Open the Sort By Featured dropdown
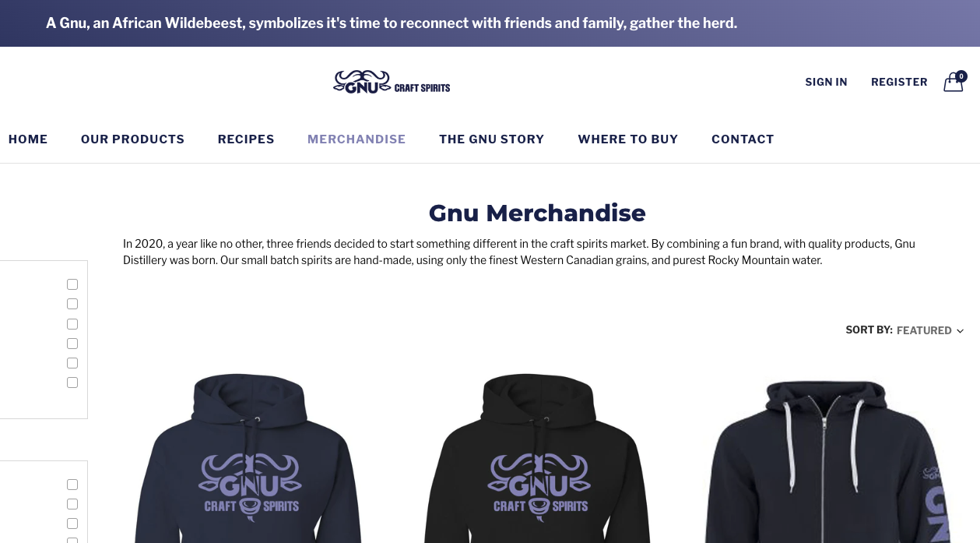The height and width of the screenshot is (543, 980). point(930,330)
